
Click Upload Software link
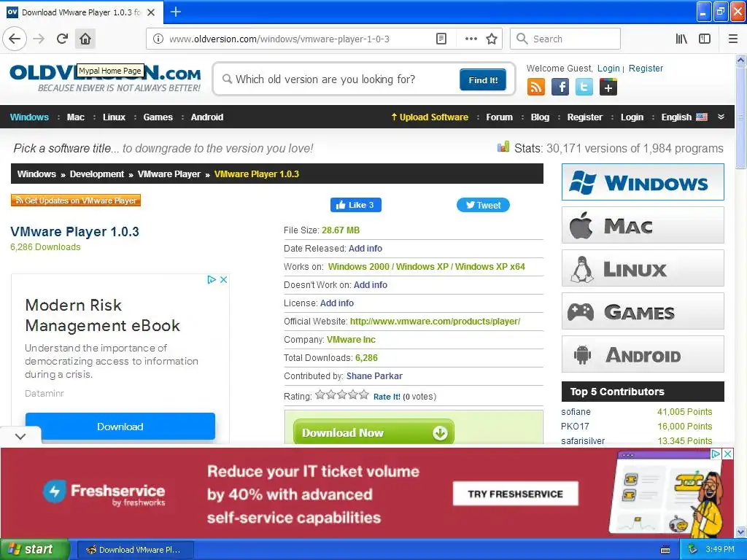430,117
